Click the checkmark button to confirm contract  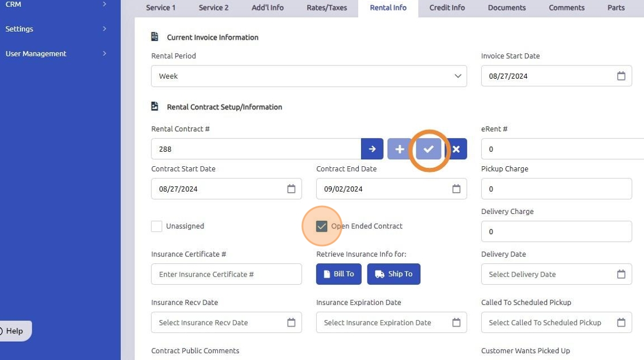tap(428, 149)
